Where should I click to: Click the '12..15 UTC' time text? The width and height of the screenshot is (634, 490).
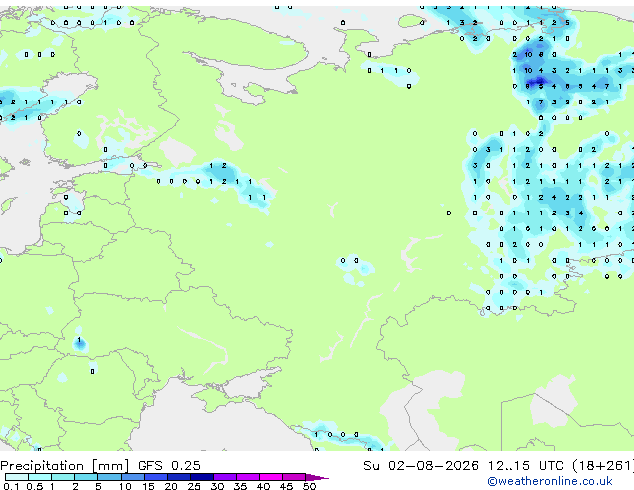[526, 465]
